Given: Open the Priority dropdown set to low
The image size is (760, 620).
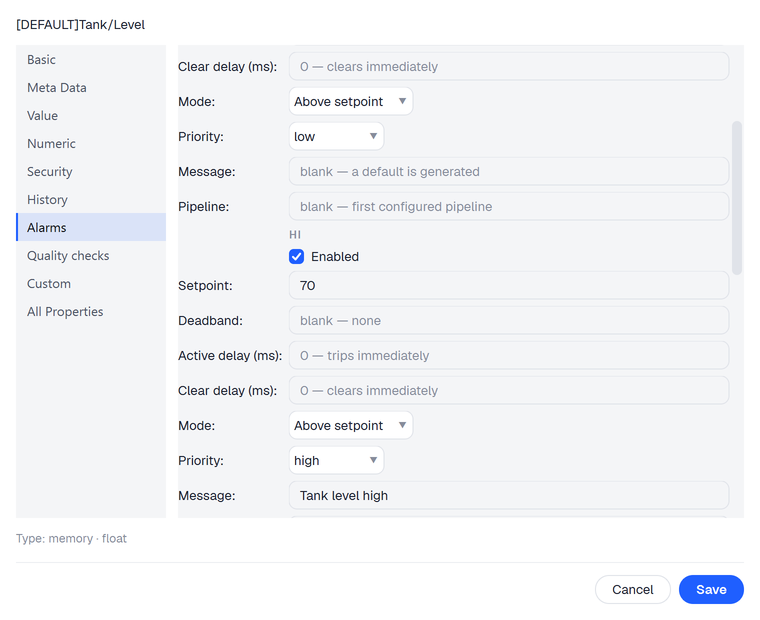Looking at the screenshot, I should coord(336,136).
